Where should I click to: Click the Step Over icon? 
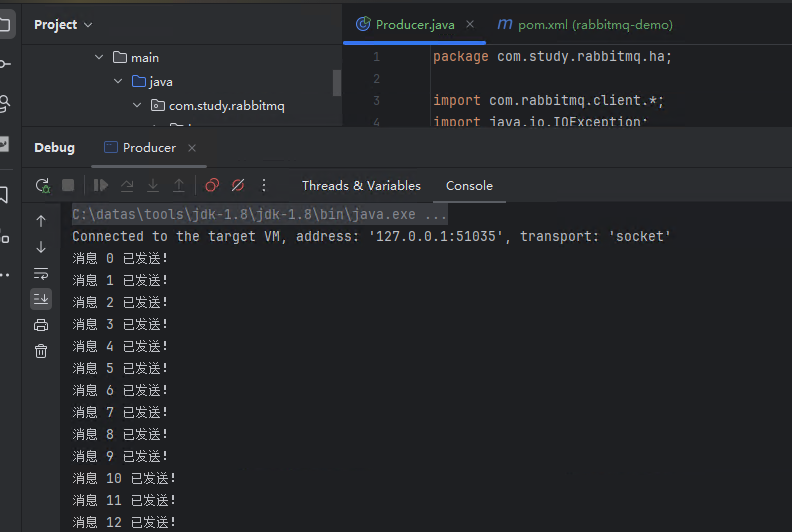[127, 185]
